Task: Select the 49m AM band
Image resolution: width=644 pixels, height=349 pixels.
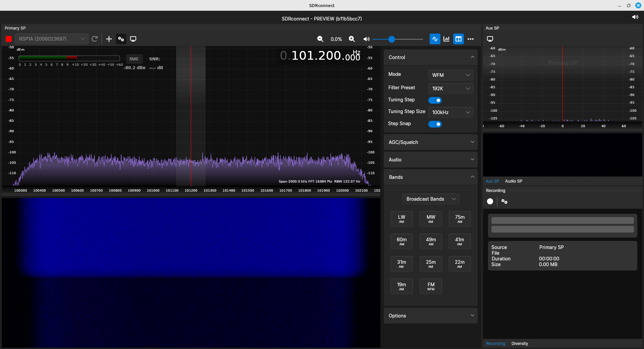Action: (x=431, y=241)
